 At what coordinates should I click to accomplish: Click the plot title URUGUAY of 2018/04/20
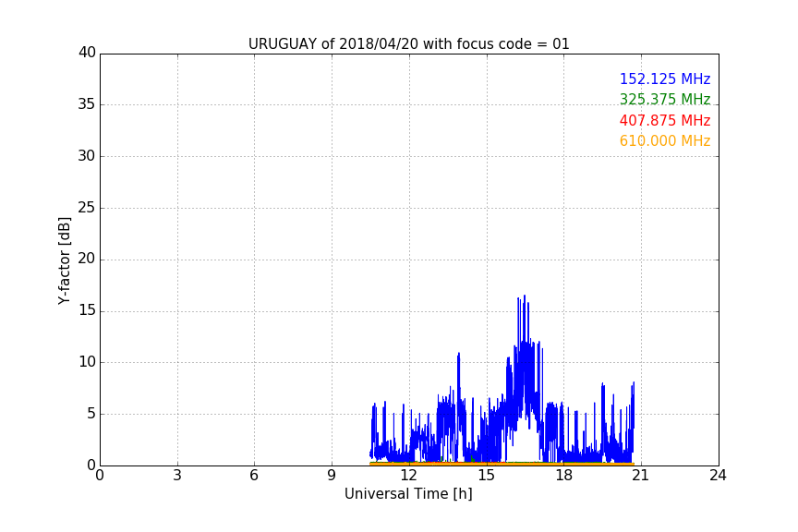408,44
